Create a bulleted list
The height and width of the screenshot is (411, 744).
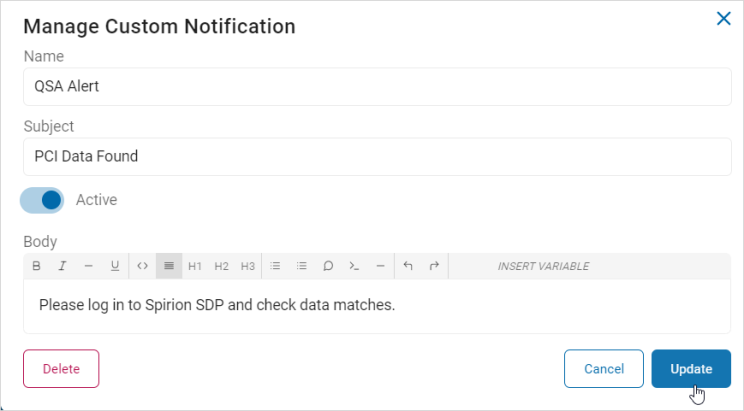[x=275, y=266]
